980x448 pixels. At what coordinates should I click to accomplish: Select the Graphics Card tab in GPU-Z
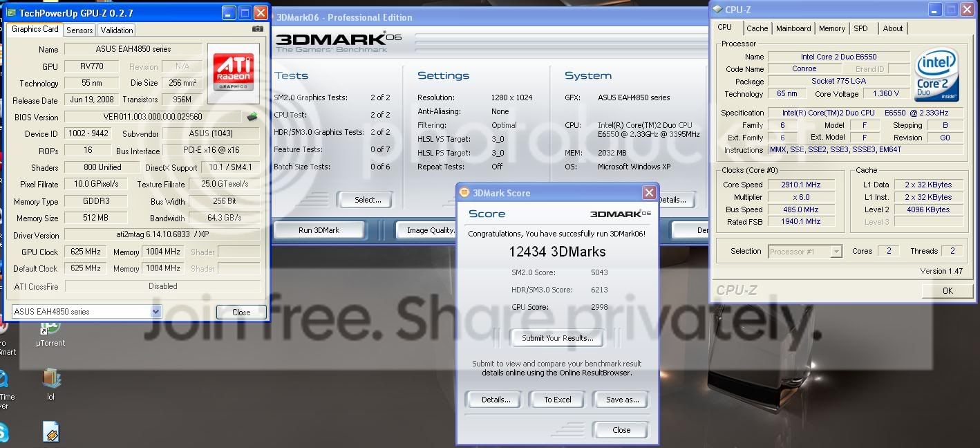tap(35, 29)
